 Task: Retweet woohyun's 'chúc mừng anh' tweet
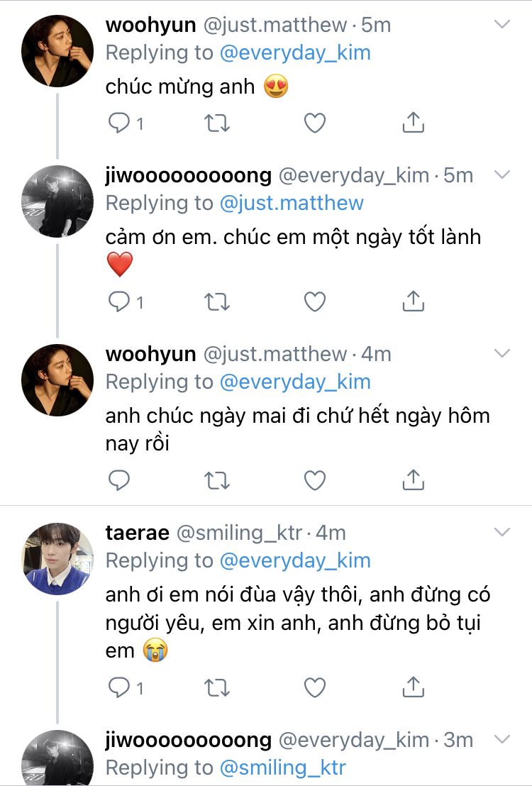(x=217, y=123)
